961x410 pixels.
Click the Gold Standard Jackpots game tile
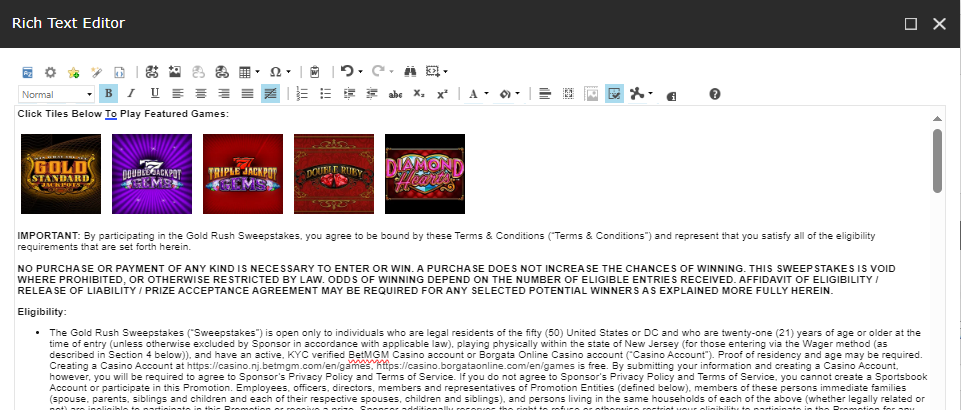(x=61, y=174)
